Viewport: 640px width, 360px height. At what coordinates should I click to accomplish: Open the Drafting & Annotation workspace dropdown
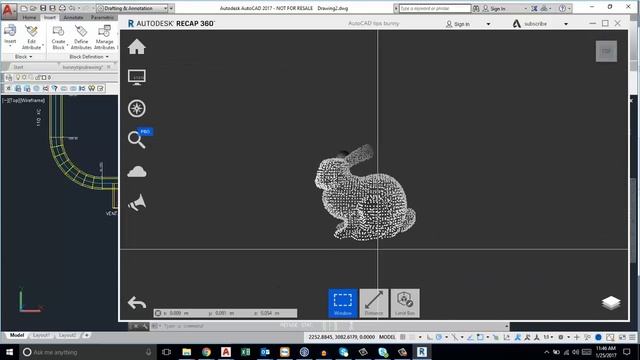132,8
